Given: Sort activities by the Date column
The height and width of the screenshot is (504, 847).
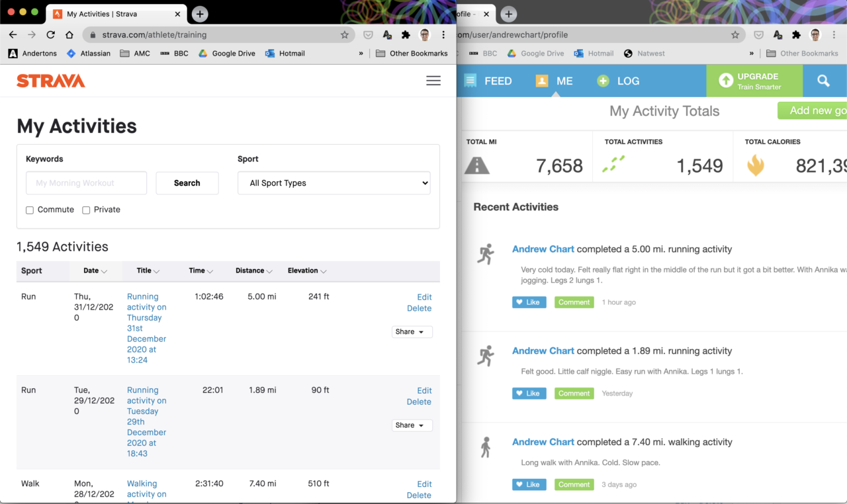Looking at the screenshot, I should tap(95, 271).
